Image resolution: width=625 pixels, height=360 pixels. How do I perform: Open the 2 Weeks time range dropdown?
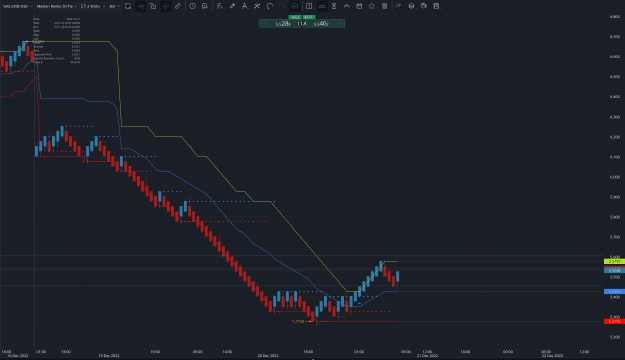click(93, 6)
